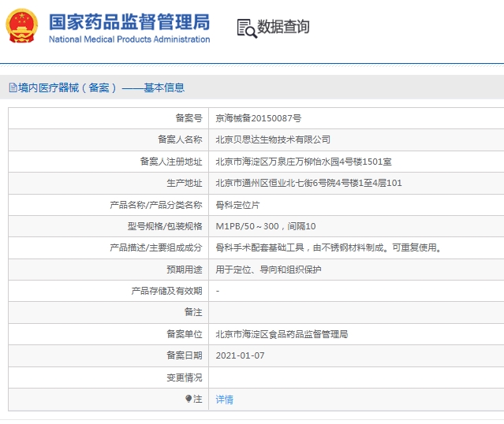This screenshot has width=504, height=424.
Task: Select date 2021-01-07
Action: tap(240, 355)
